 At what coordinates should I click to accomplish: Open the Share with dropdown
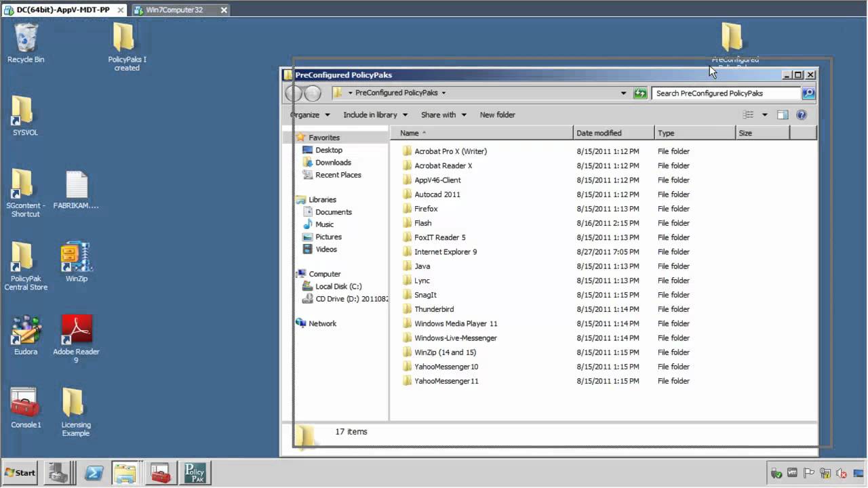pyautogui.click(x=443, y=115)
